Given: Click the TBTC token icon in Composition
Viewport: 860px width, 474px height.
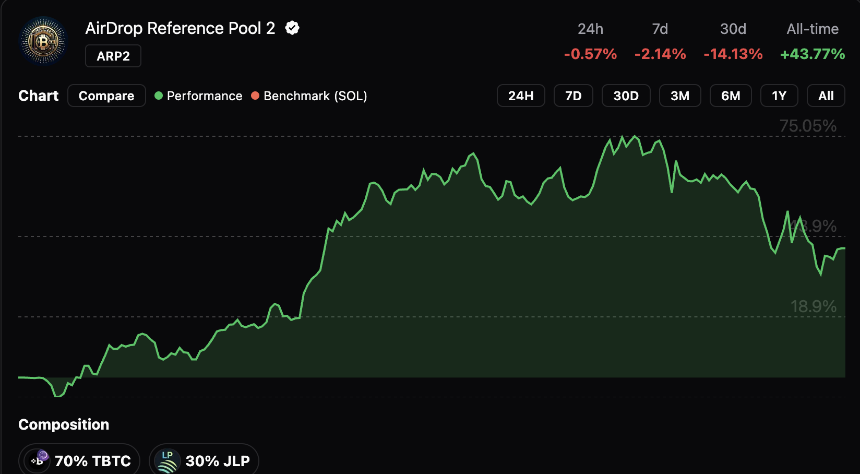Looking at the screenshot, I should click(39, 460).
